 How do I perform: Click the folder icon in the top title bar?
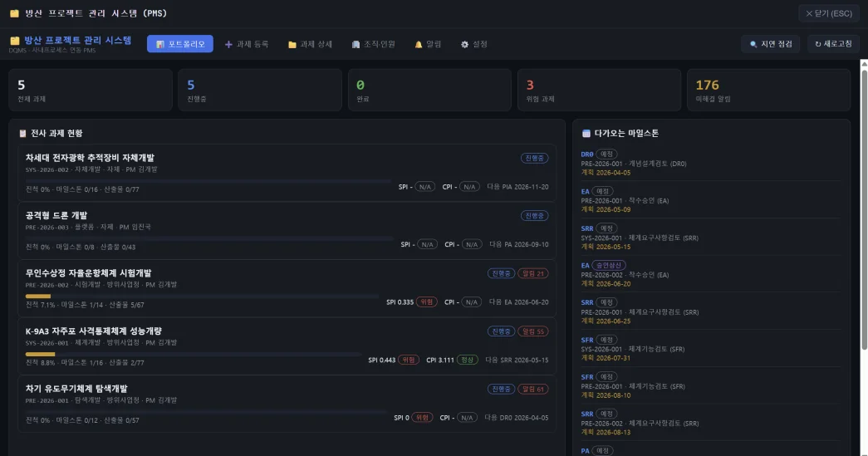(14, 13)
